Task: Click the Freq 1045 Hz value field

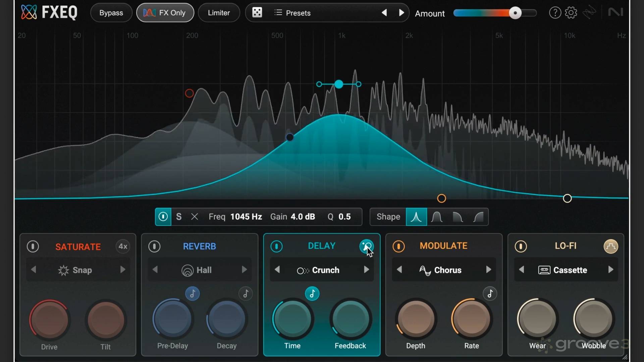Action: 246,217
